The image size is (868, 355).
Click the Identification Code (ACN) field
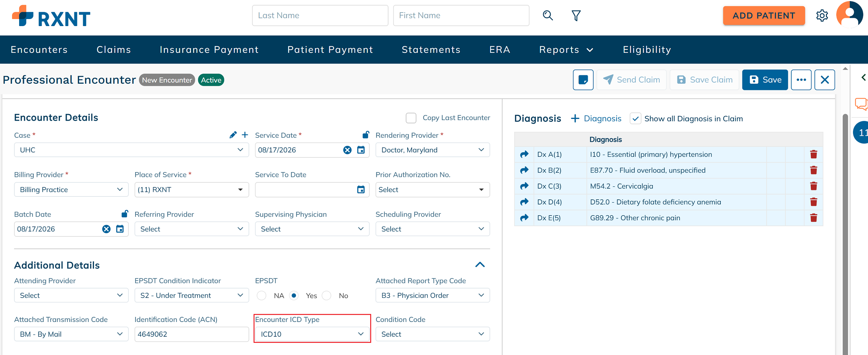tap(192, 334)
